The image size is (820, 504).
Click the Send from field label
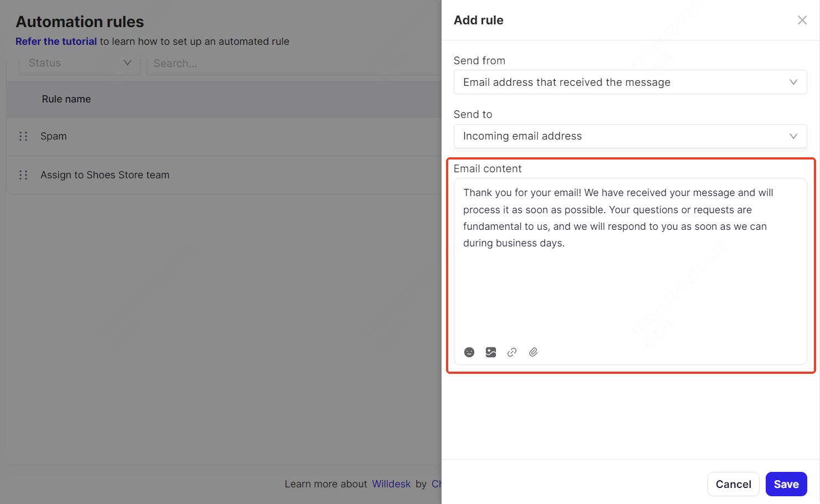pyautogui.click(x=479, y=60)
